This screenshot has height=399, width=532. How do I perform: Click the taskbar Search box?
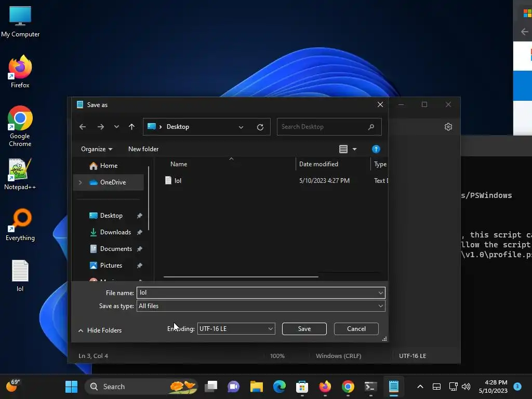(x=141, y=387)
